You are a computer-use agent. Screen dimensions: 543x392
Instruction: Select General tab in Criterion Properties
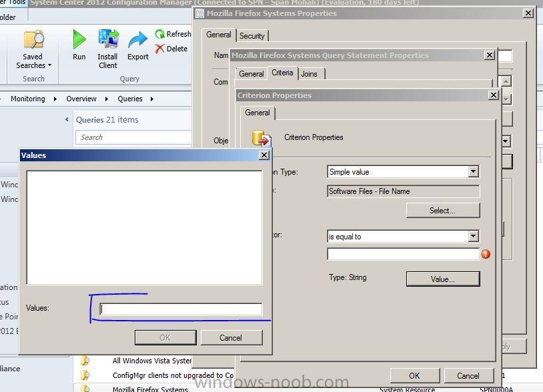(257, 113)
